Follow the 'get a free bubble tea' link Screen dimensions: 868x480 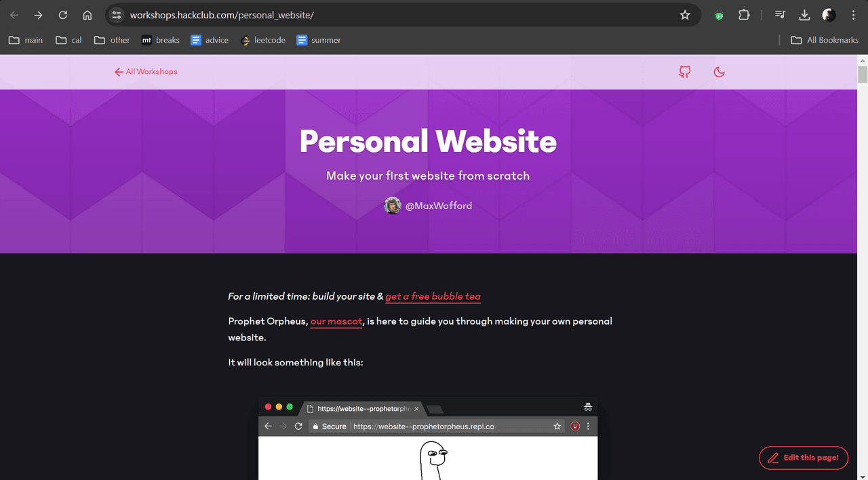(433, 296)
